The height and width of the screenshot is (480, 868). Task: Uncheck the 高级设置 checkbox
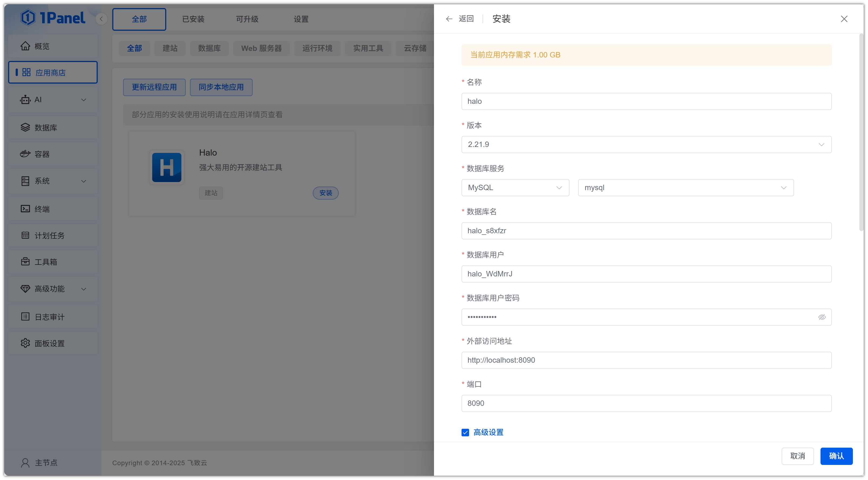(x=465, y=432)
